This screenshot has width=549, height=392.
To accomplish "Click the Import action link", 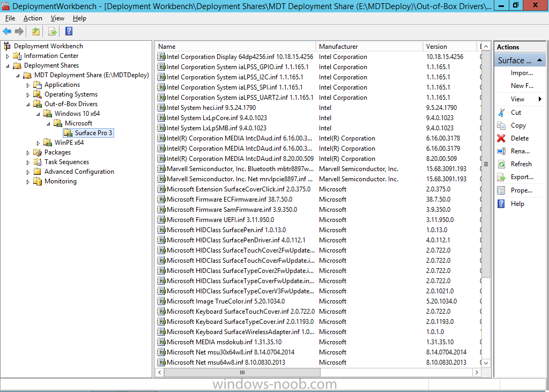I will [x=522, y=73].
